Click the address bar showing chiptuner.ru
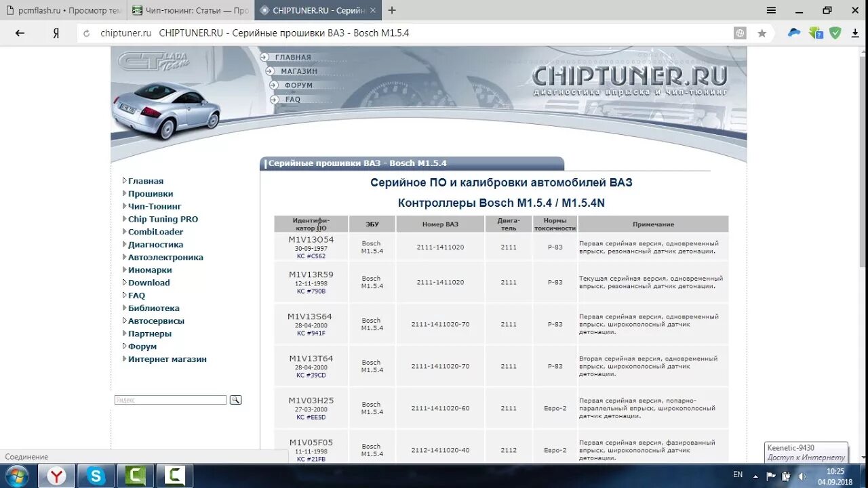The image size is (868, 488). pos(407,33)
